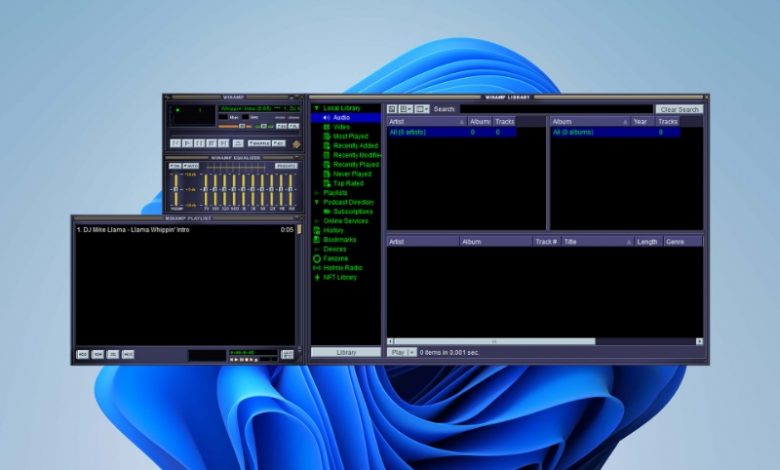Click the equalizer Preamp slider
Screen dimensions: 780x470
(x=176, y=190)
